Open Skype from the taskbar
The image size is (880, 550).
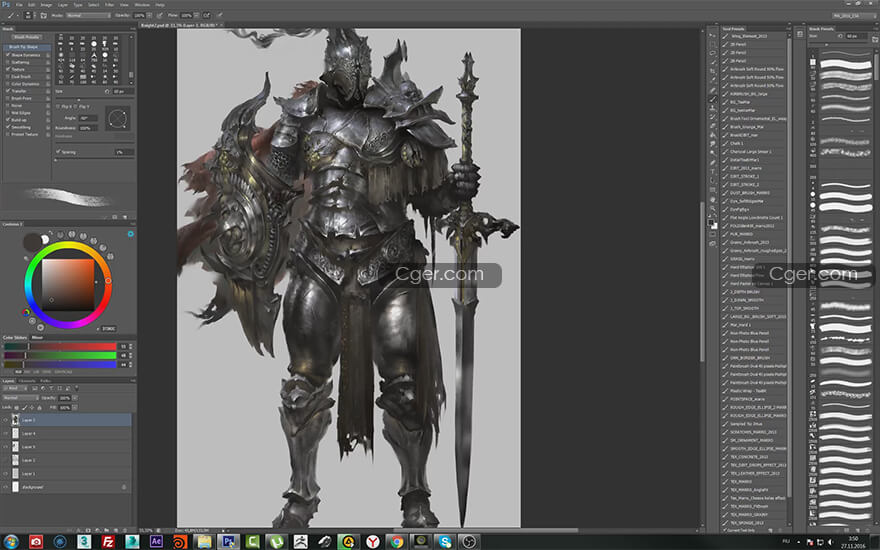(445, 542)
